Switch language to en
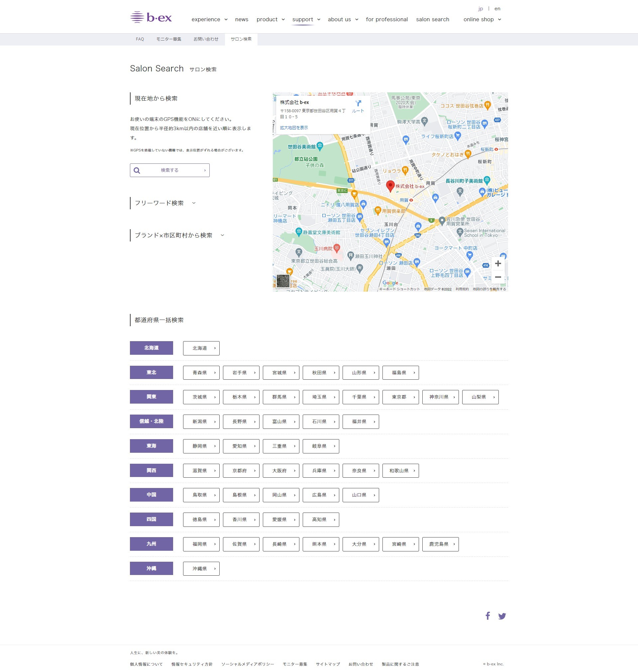This screenshot has height=672, width=638. point(497,9)
